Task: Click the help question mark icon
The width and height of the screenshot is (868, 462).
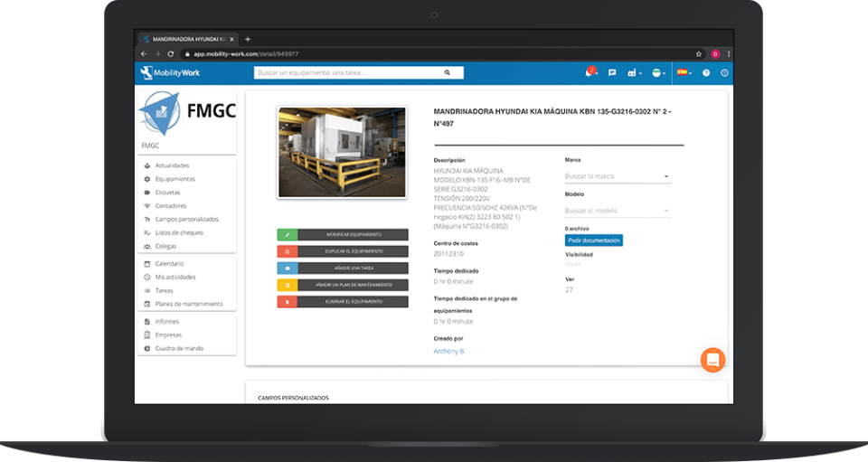Action: click(706, 72)
